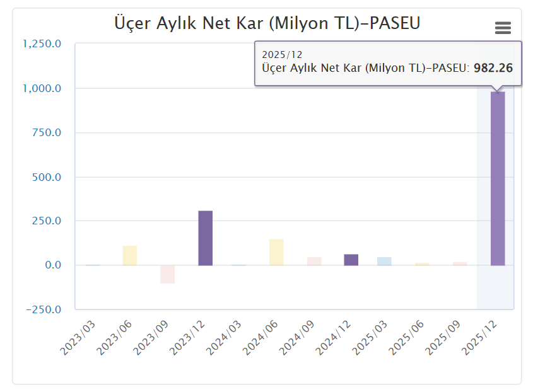Viewport: 533px width, 392px height.
Task: Select the 2025/03 blue bar
Action: 384,261
